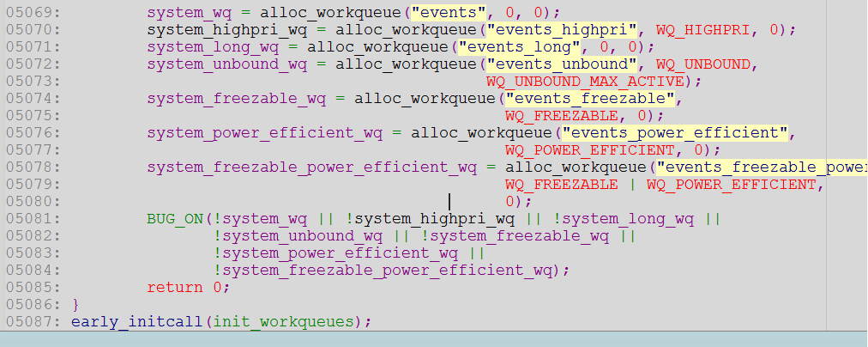Click !system_unbound_wq on line 05082

click(298, 235)
